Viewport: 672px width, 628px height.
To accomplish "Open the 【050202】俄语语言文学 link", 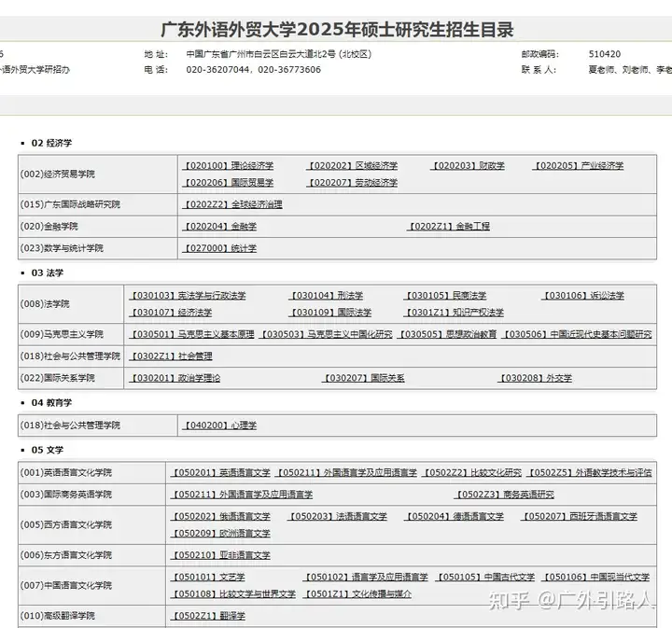I will (x=220, y=517).
